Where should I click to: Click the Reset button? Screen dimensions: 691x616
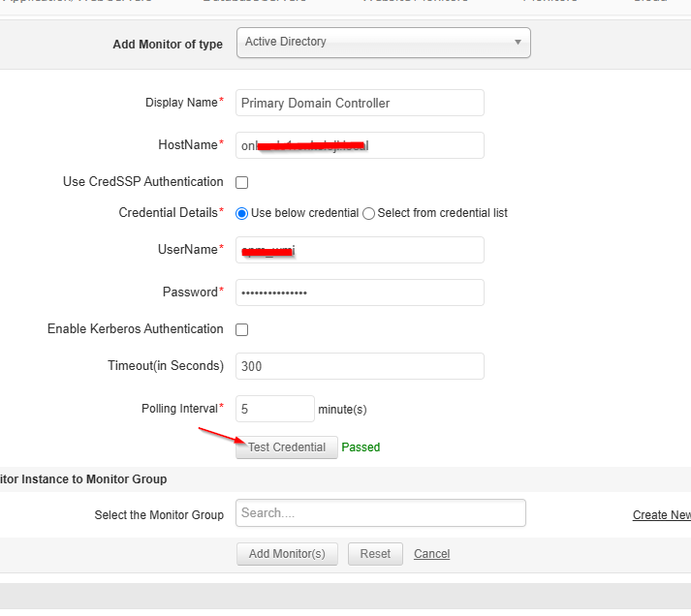click(x=375, y=554)
